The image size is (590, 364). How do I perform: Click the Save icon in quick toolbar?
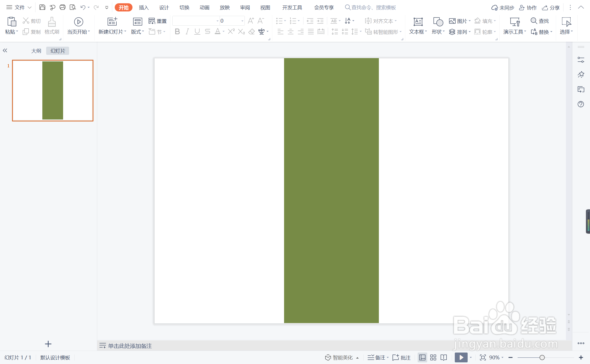42,7
